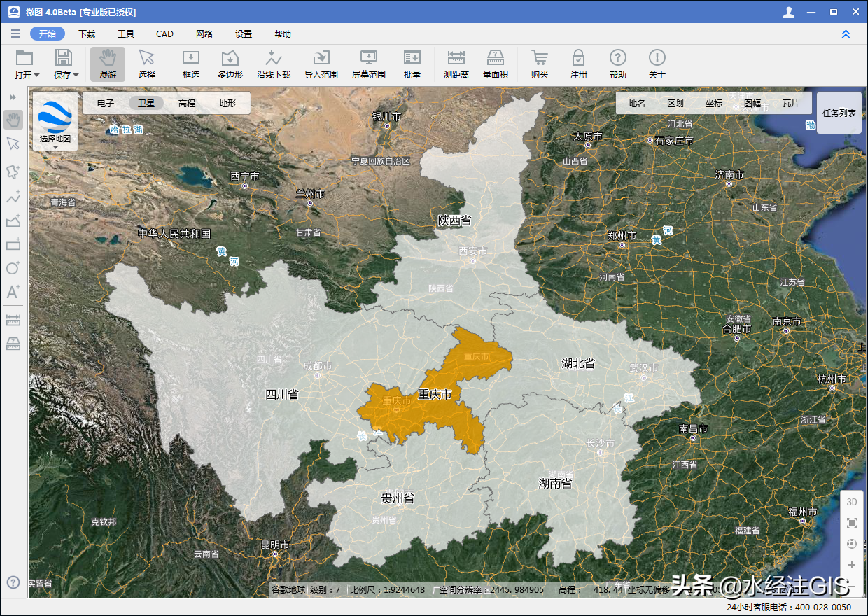Toggle the 地名 place names overlay
The width and height of the screenshot is (868, 616).
pyautogui.click(x=637, y=103)
